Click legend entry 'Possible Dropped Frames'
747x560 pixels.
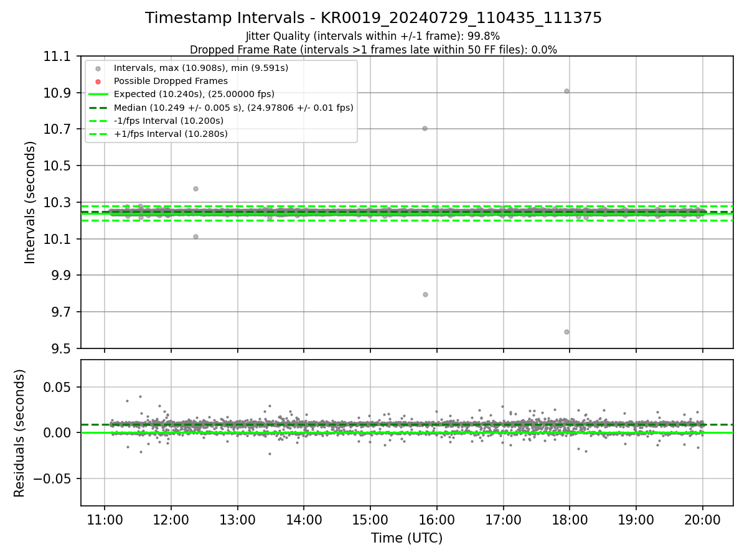click(171, 81)
